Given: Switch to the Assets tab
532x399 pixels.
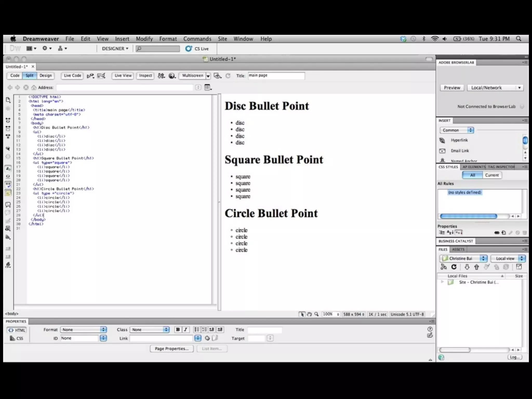Looking at the screenshot, I should click(458, 249).
